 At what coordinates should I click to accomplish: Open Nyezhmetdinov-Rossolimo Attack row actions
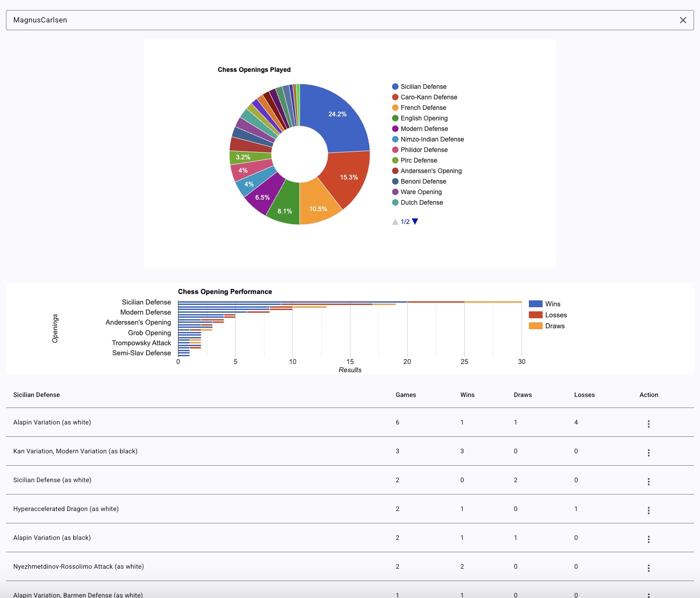(648, 568)
